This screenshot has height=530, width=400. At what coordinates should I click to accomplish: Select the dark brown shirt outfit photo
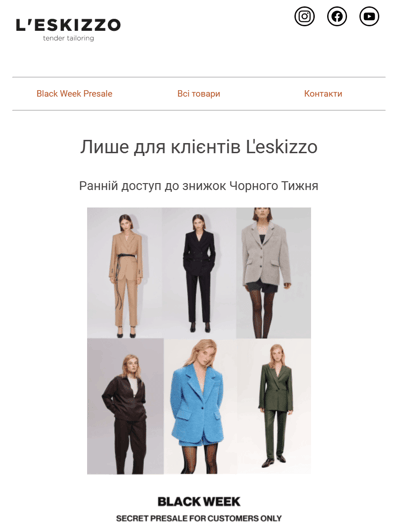click(125, 406)
